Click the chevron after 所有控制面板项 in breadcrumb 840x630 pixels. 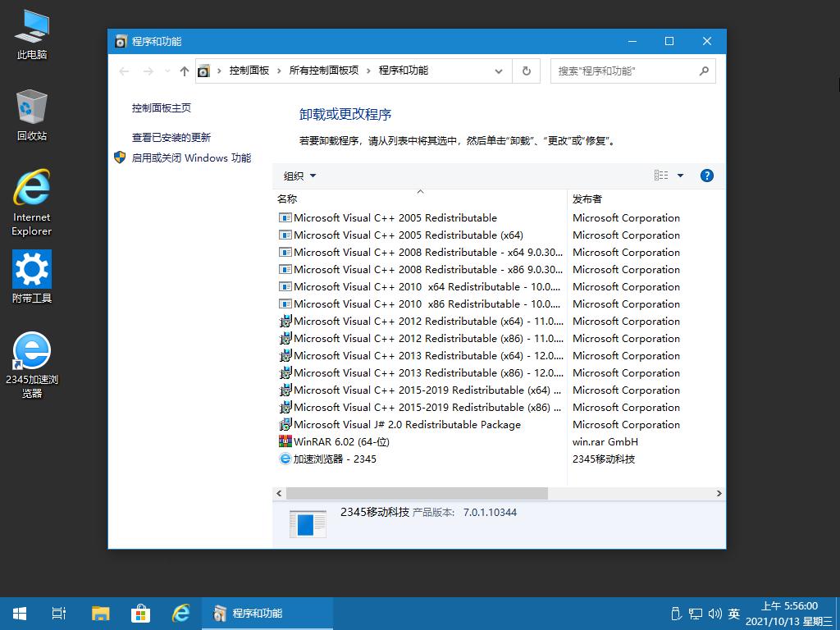tap(368, 71)
